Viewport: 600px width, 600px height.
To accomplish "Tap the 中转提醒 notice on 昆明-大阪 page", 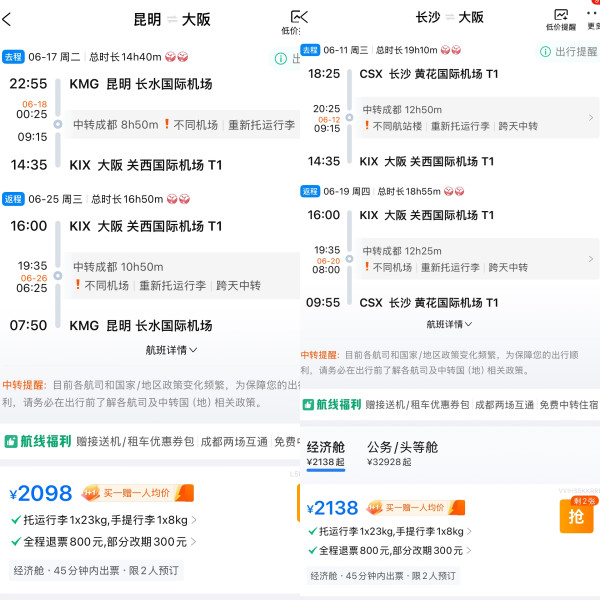I will [x=151, y=394].
